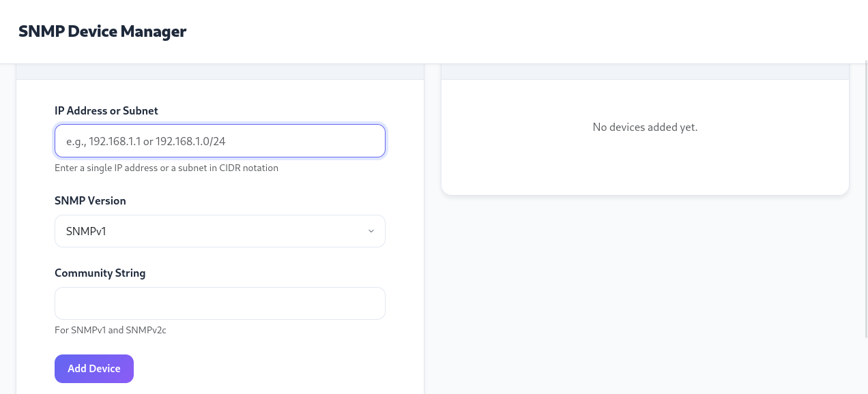868x394 pixels.
Task: Click the "SNMP Version" field label
Action: (90, 200)
